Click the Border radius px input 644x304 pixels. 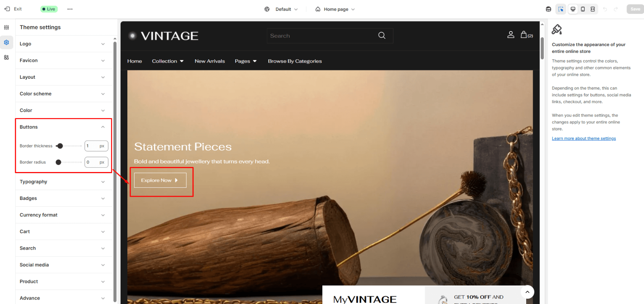pos(96,162)
